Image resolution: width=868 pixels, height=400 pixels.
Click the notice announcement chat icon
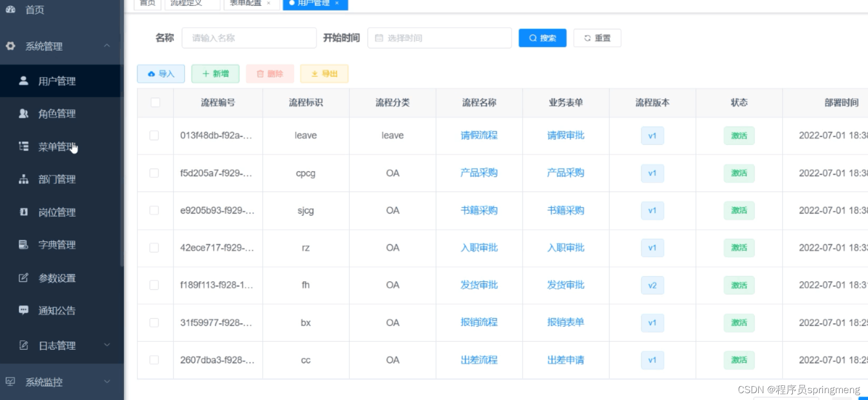[24, 310]
